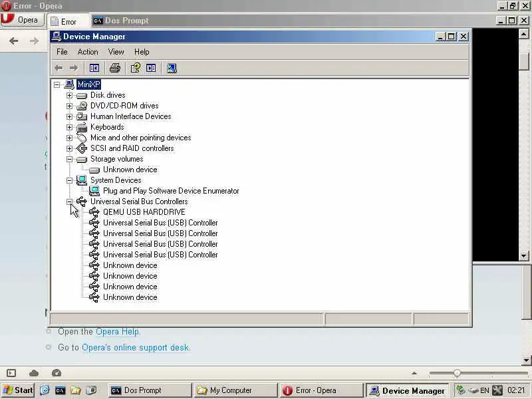The width and height of the screenshot is (532, 399).
Task: Click the Opera panel toggle icon at bottom left
Action: coord(11,373)
